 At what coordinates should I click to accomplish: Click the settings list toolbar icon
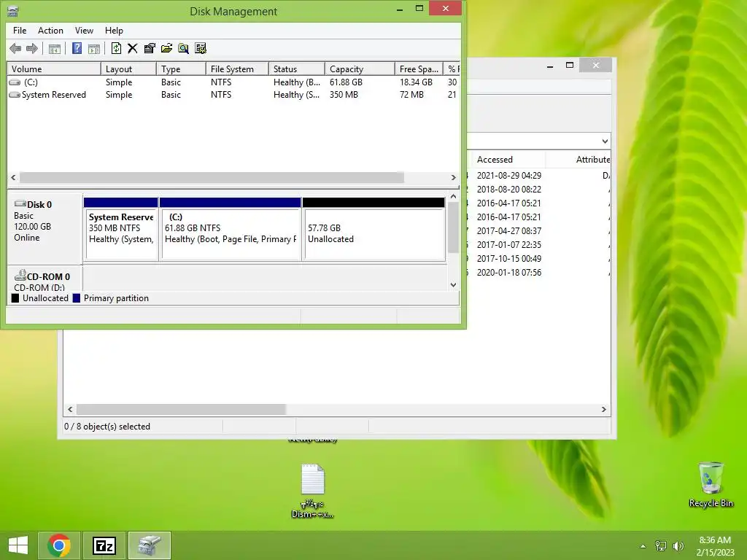click(201, 48)
